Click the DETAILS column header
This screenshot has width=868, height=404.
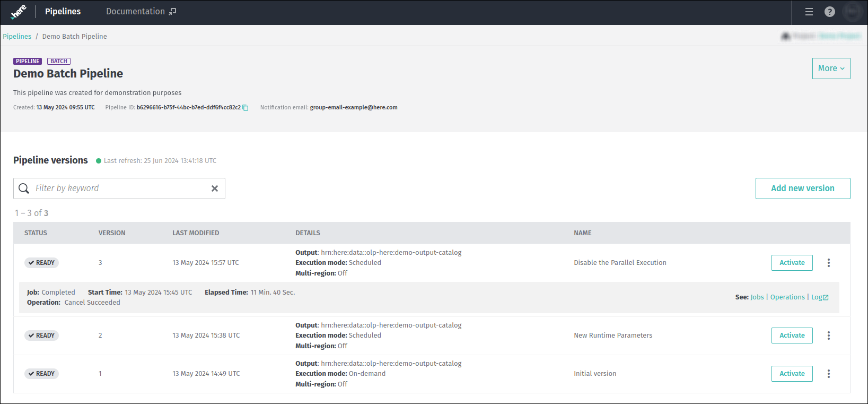(x=308, y=233)
